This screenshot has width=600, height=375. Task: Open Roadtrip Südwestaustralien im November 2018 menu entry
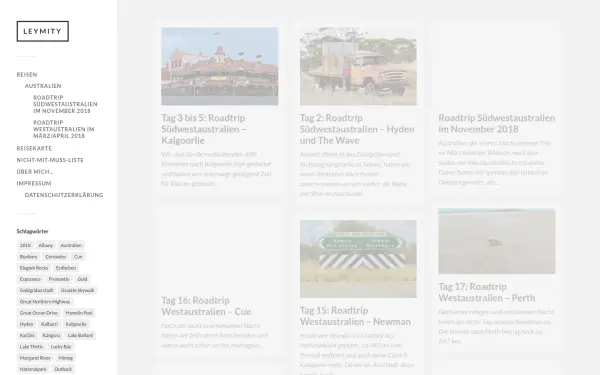(x=65, y=104)
